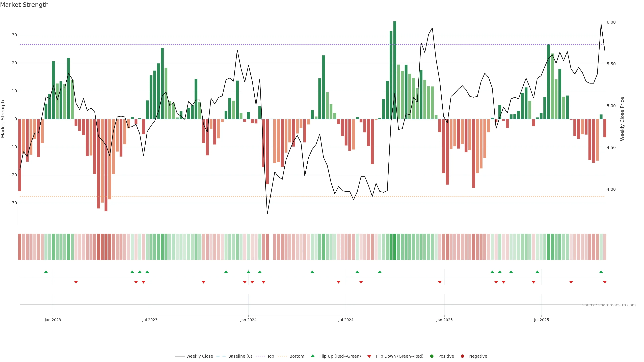Click the green Flip Up legend triangle
This screenshot has width=644, height=362.
tap(312, 356)
